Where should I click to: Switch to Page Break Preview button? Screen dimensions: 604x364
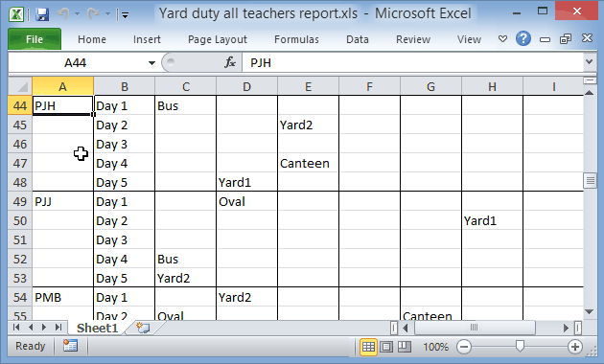click(x=404, y=347)
